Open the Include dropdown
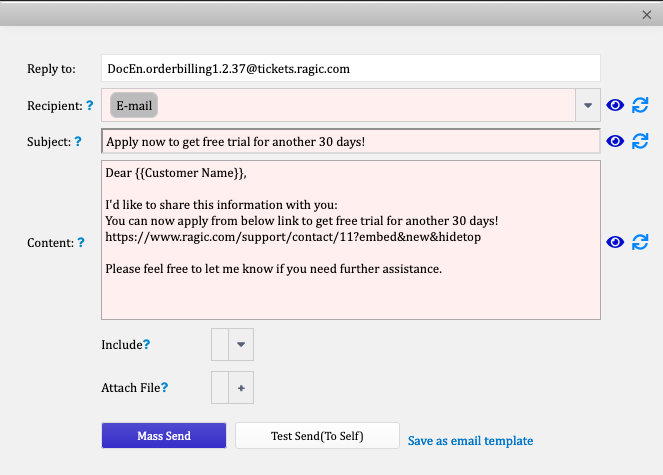This screenshot has height=475, width=663. (x=241, y=344)
